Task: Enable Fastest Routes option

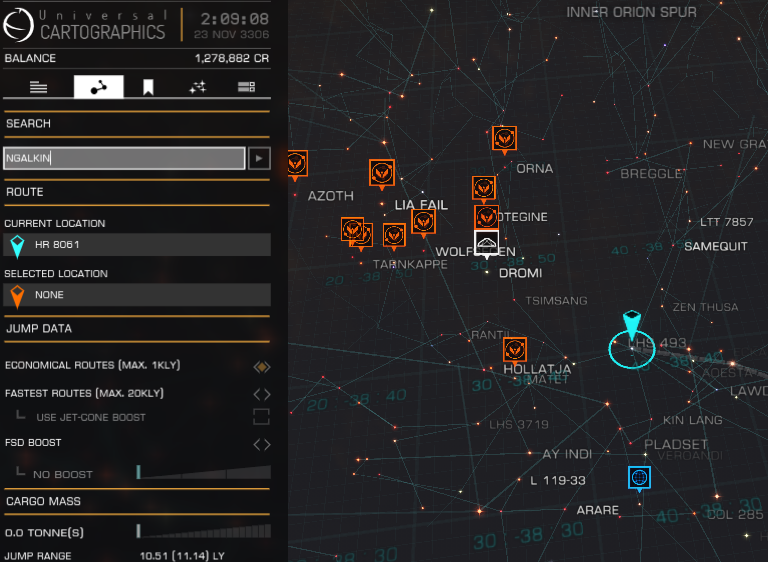Action: pos(262,394)
